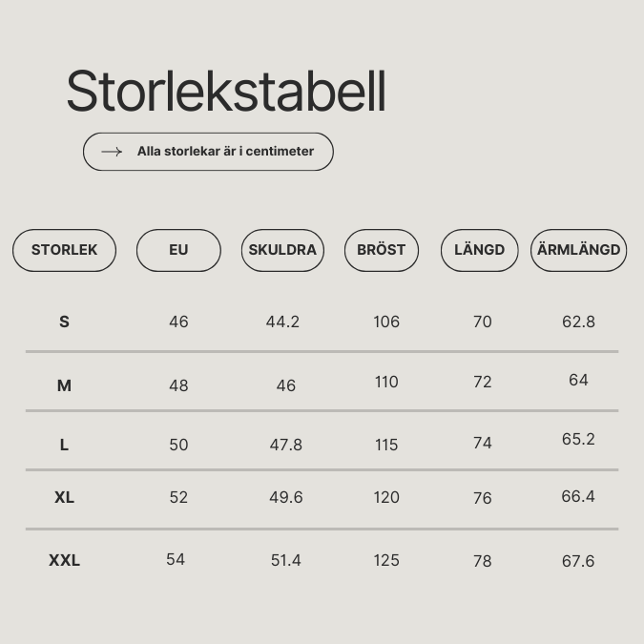Screen dimensions: 644x644
Task: Select the LÄNGD column header
Action: (479, 250)
